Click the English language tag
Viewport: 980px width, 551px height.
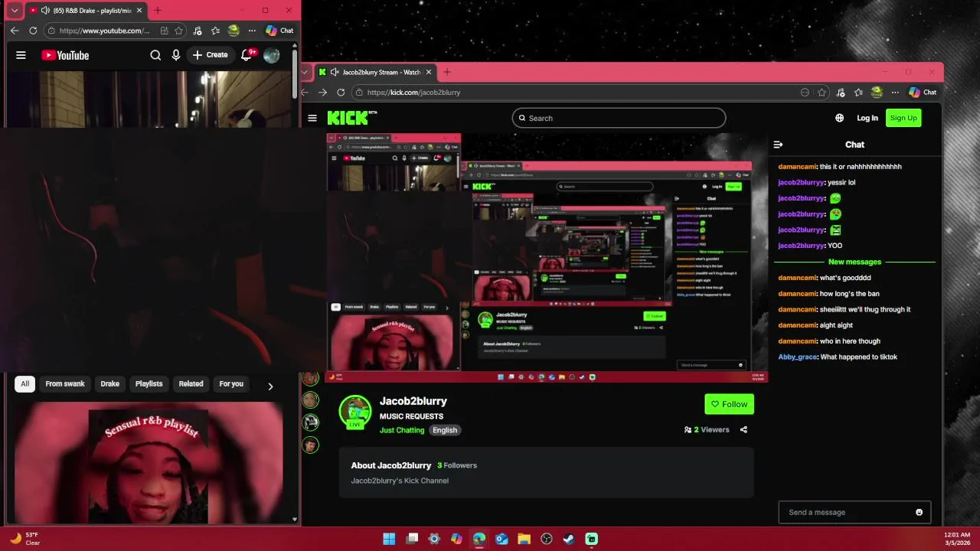tap(445, 430)
